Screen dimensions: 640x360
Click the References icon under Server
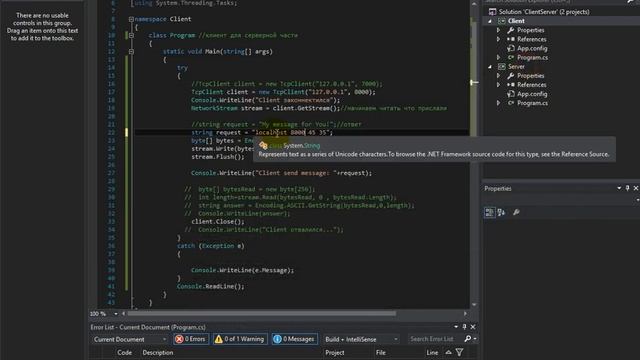coord(511,85)
